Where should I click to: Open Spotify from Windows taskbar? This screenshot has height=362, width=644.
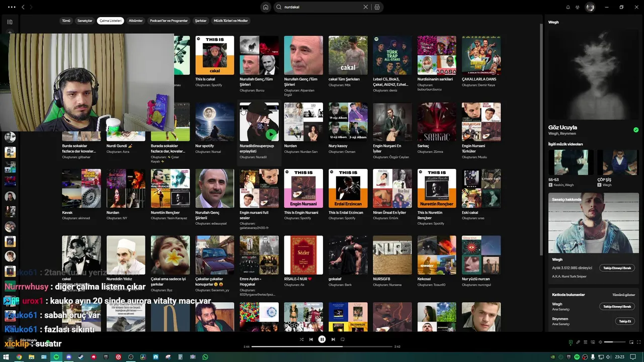[x=56, y=357]
